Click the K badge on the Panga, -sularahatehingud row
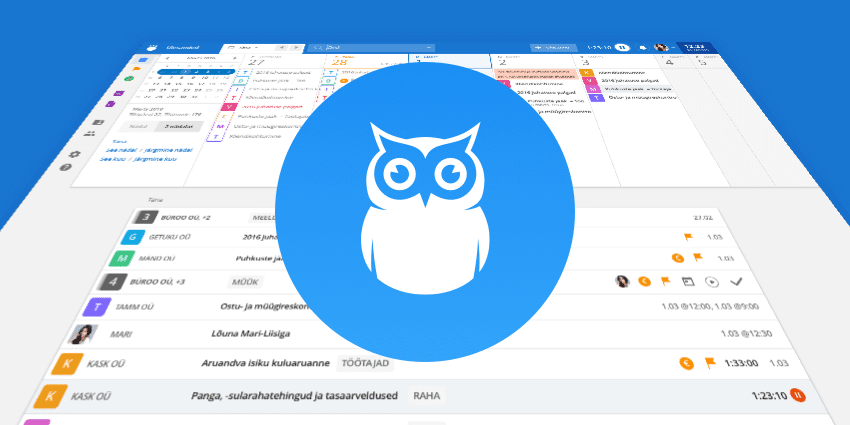Viewport: 850px width, 425px height. coord(50,396)
